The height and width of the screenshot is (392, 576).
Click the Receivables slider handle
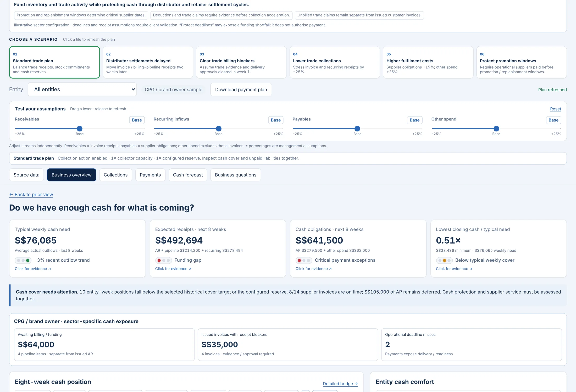coord(80,129)
